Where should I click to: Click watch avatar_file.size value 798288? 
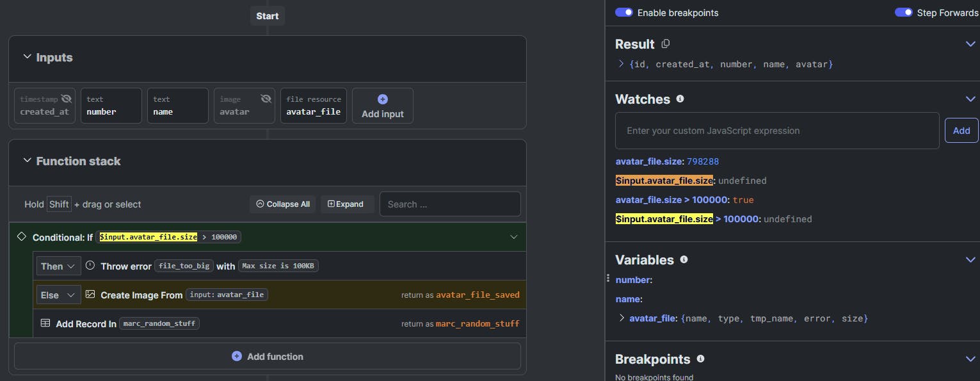(x=703, y=161)
